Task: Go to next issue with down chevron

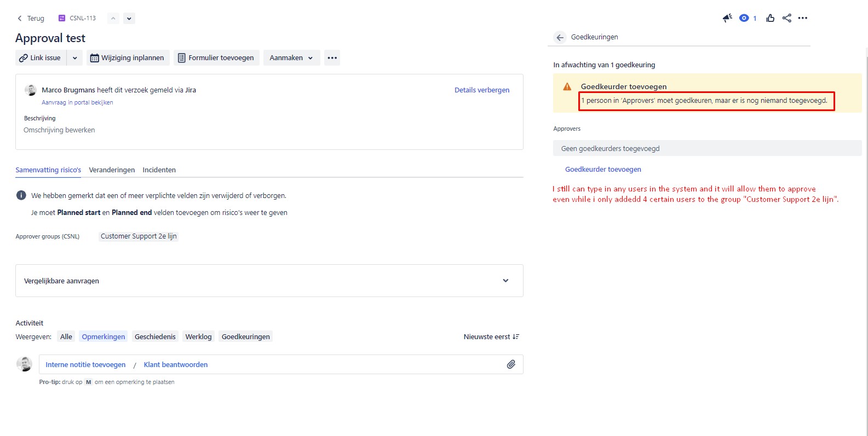Action: pos(129,18)
